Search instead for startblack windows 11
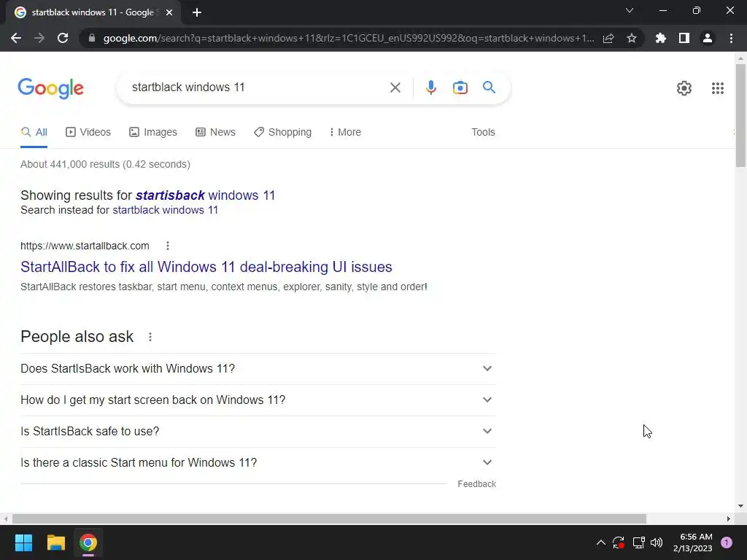The height and width of the screenshot is (560, 747). tap(166, 210)
